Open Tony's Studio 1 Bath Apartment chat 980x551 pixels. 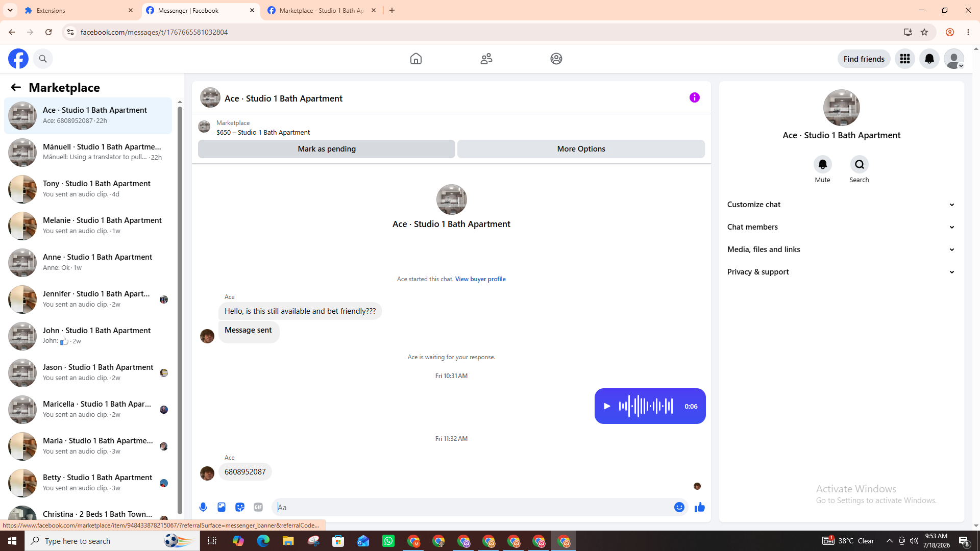point(88,189)
